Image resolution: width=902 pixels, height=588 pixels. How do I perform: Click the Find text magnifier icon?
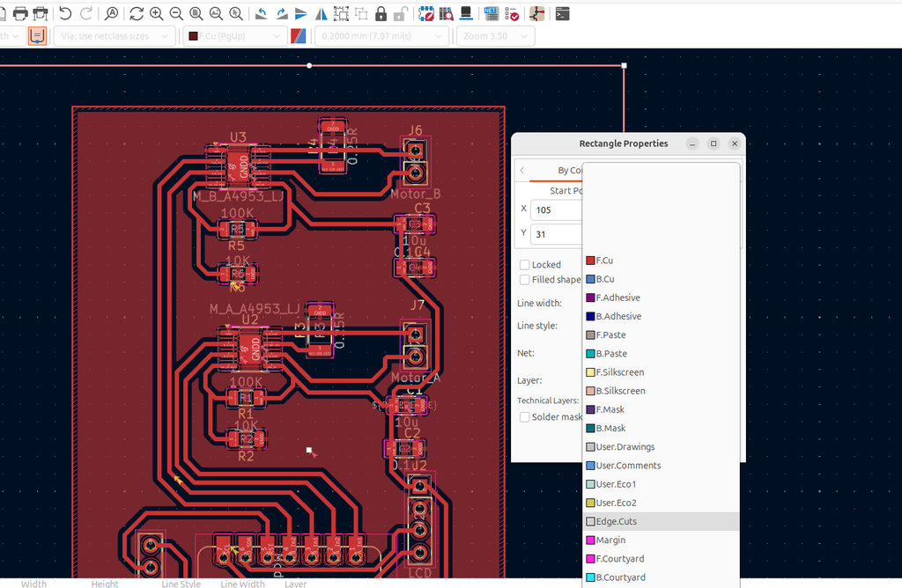111,13
